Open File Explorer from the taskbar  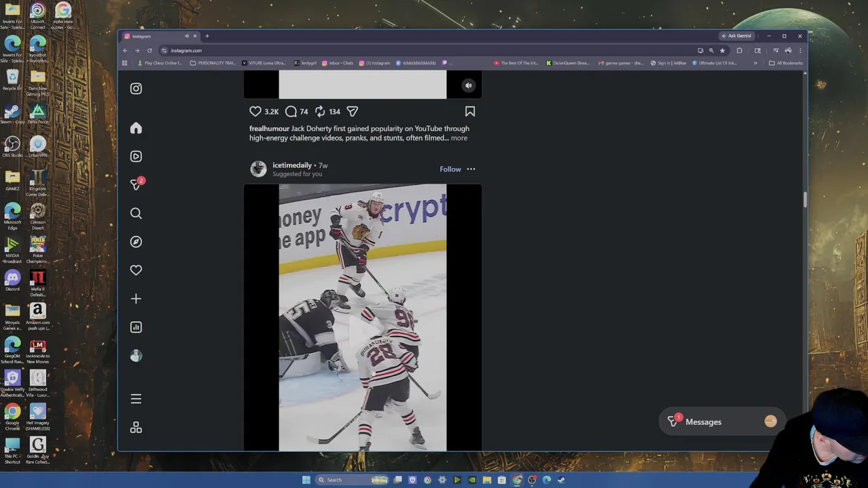[488, 480]
